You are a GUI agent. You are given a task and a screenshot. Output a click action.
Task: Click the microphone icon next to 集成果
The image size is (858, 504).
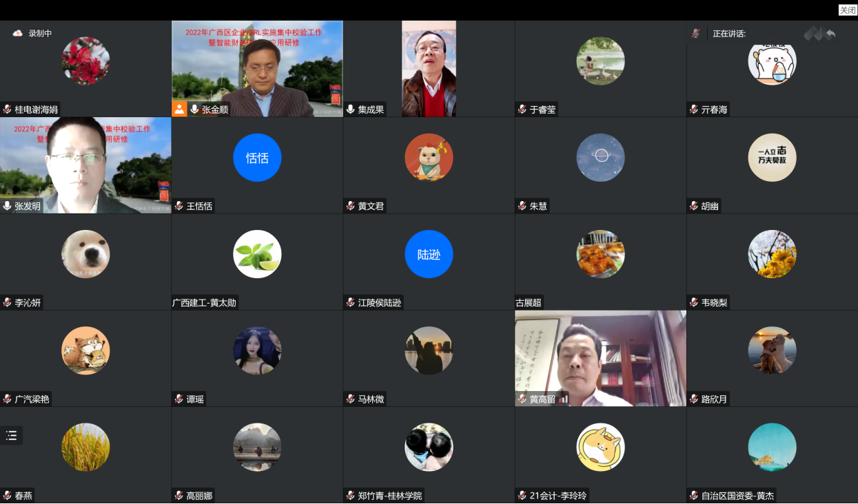point(351,109)
